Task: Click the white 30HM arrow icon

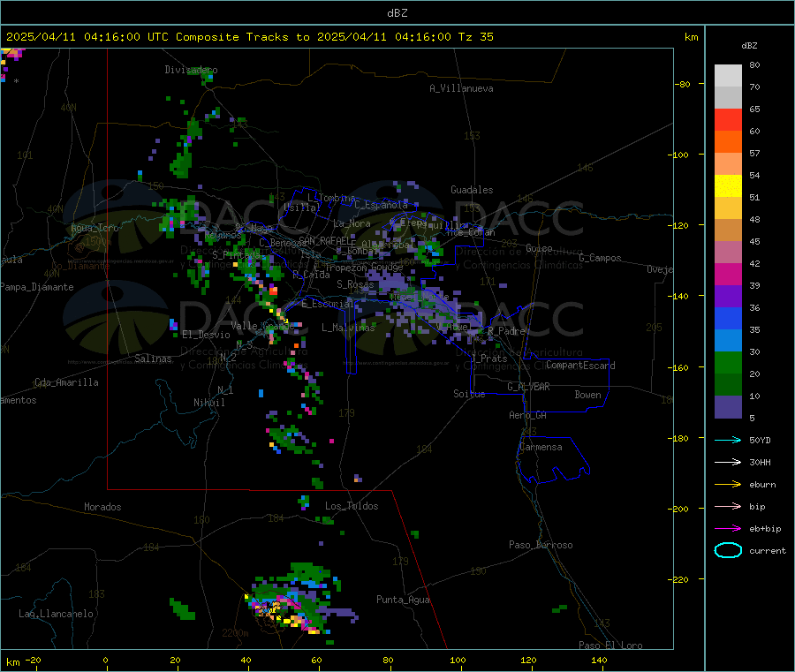Action: pos(728,462)
